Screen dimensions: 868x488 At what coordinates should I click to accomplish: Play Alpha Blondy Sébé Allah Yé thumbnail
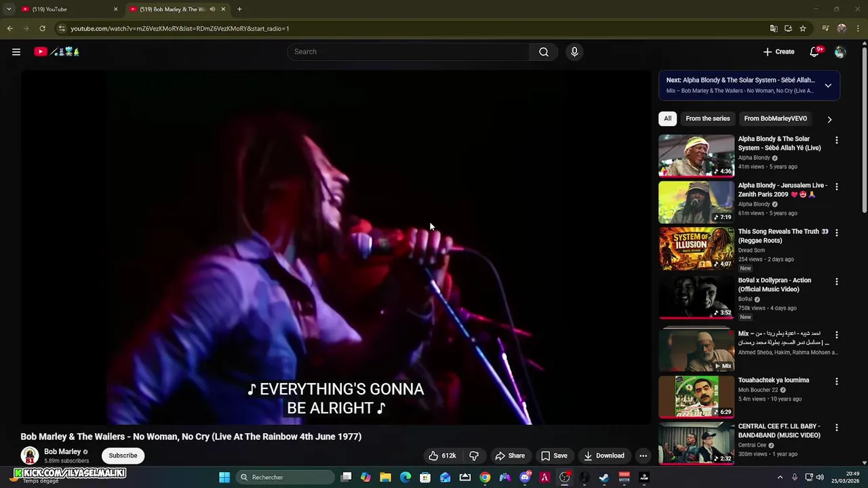click(x=696, y=155)
